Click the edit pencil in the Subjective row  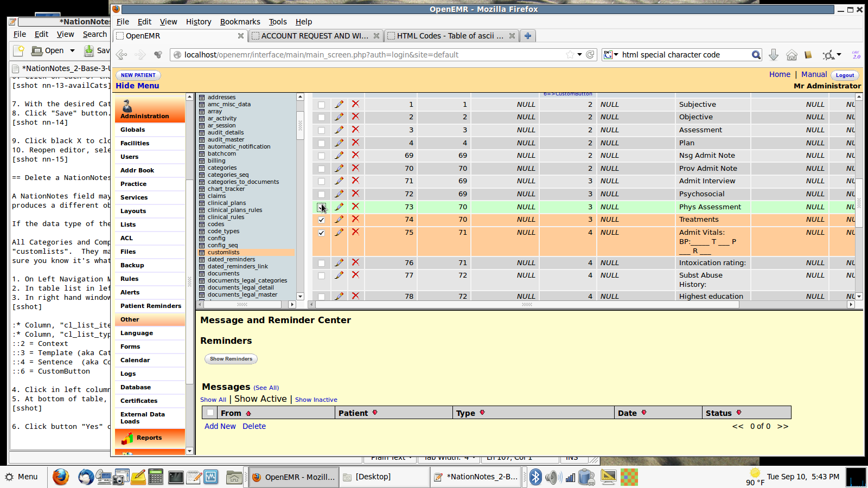339,104
